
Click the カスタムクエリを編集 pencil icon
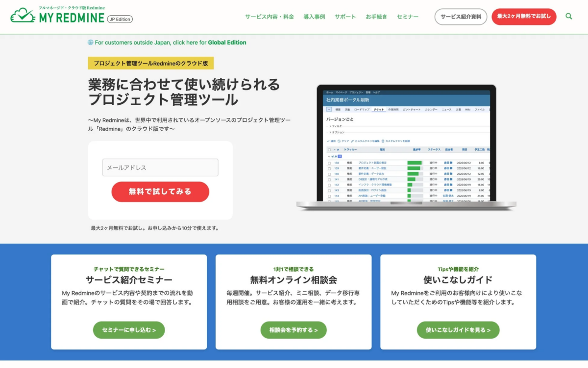[x=352, y=141]
